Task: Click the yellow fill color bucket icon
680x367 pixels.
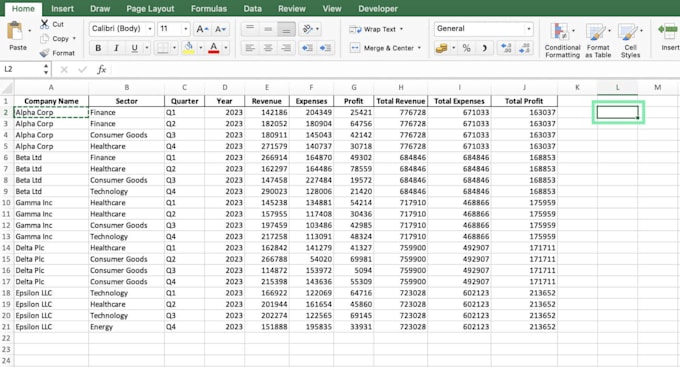Action: point(189,48)
